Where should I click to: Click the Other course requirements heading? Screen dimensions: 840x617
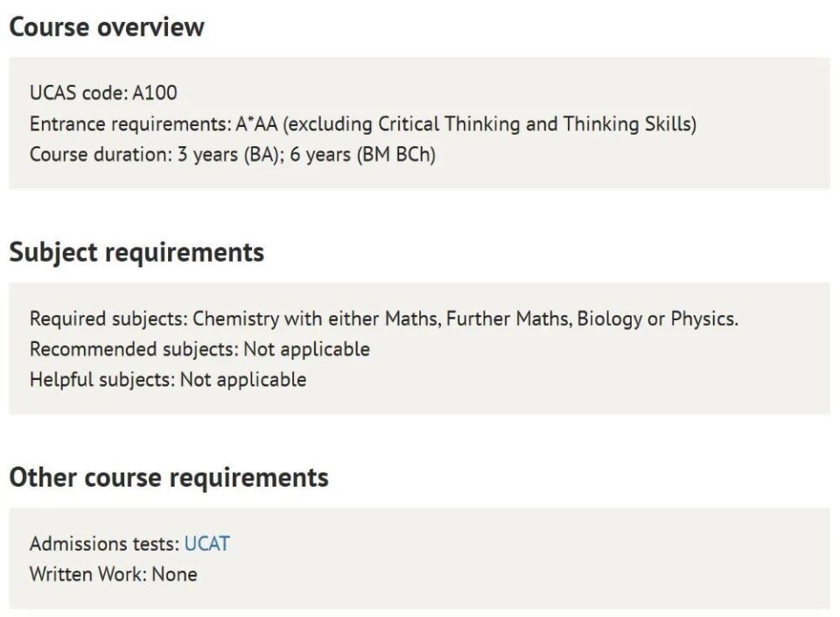(169, 478)
